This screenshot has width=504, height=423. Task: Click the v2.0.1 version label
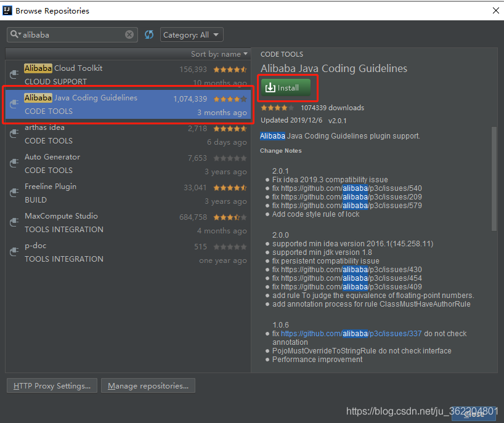point(337,121)
